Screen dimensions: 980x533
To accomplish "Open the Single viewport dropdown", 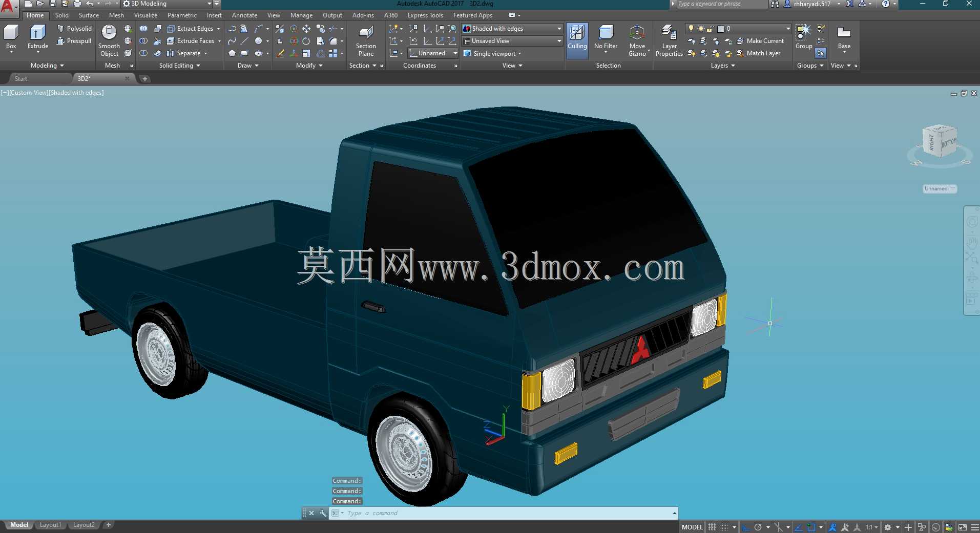I will click(x=493, y=53).
